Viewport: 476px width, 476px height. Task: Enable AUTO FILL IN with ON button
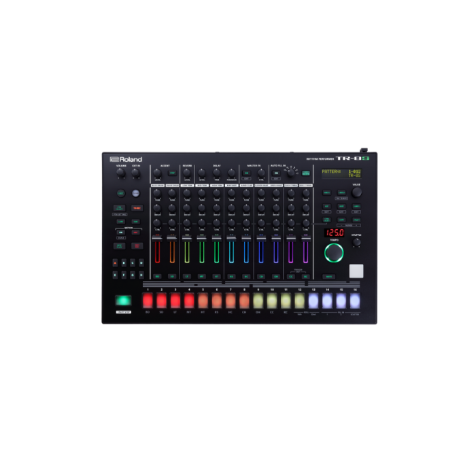276,173
